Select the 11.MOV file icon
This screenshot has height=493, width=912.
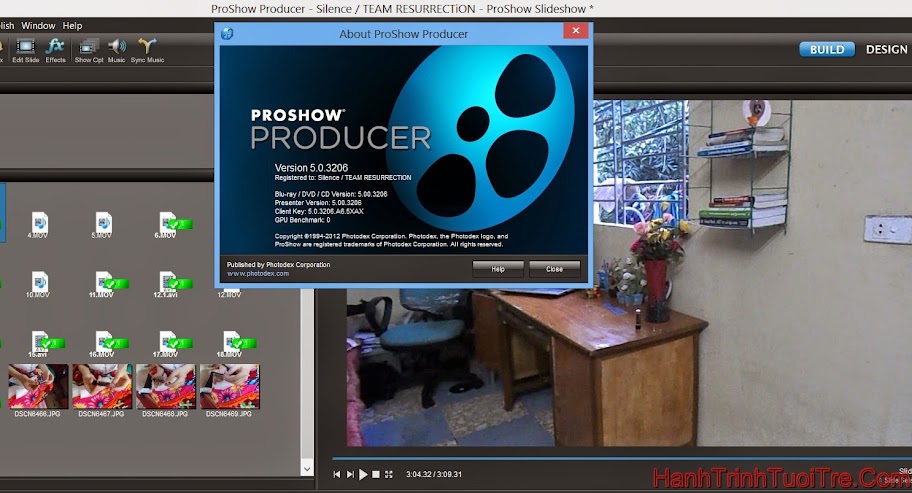coord(106,284)
